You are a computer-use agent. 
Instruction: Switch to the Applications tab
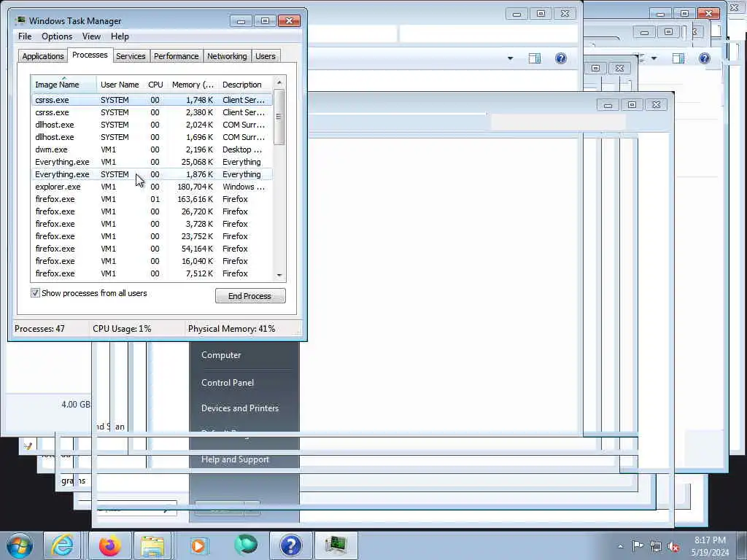point(43,56)
